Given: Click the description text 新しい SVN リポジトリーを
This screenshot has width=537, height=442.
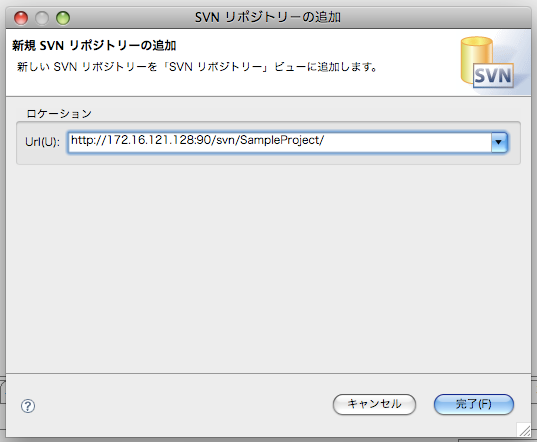Looking at the screenshot, I should pyautogui.click(x=87, y=66).
